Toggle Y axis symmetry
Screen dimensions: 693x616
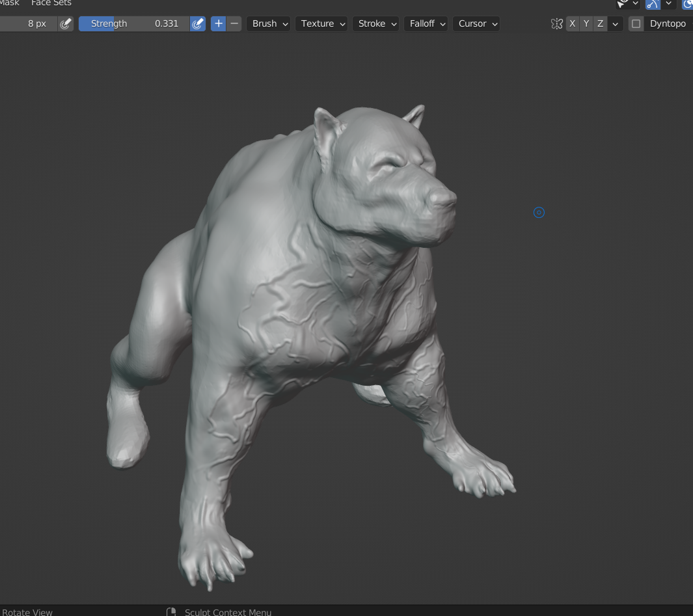(586, 24)
